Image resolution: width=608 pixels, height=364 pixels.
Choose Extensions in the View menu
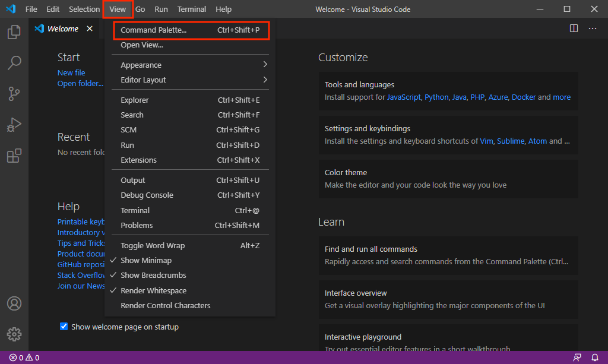pyautogui.click(x=190, y=160)
